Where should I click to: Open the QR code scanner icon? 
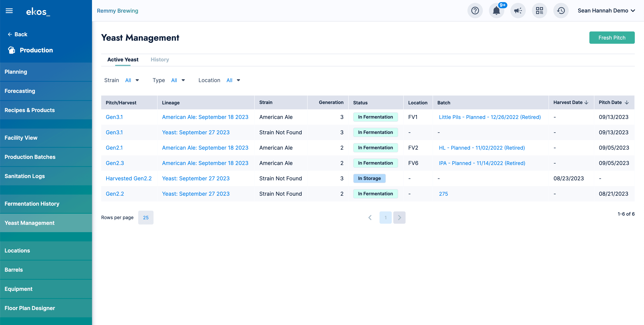539,11
